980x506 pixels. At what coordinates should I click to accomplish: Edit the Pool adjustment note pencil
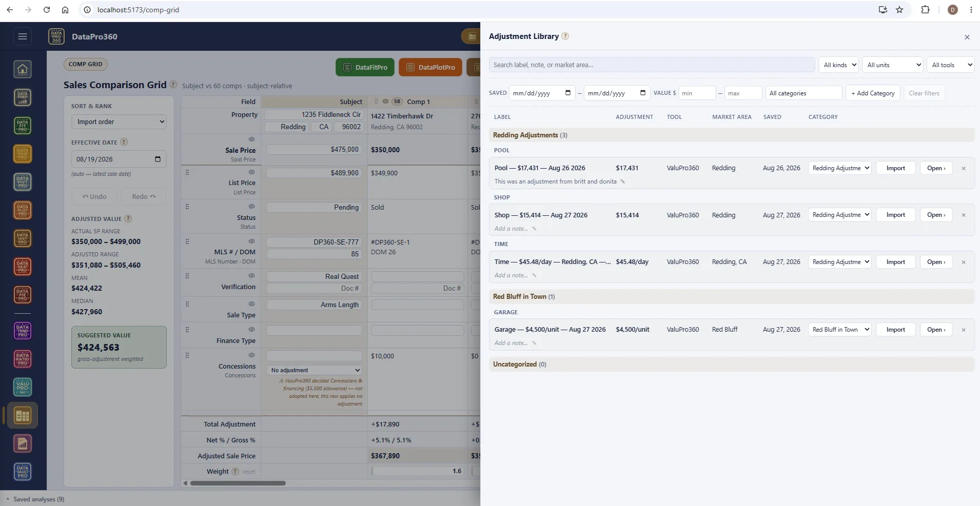tap(623, 181)
